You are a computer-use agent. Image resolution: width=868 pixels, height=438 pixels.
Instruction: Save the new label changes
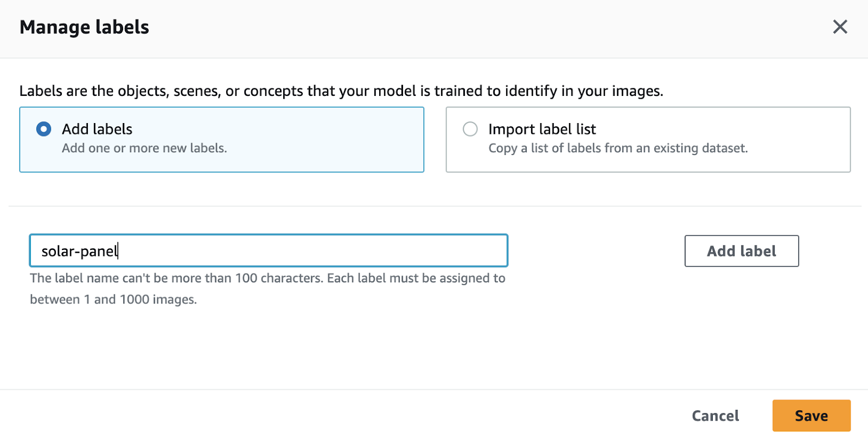point(811,416)
